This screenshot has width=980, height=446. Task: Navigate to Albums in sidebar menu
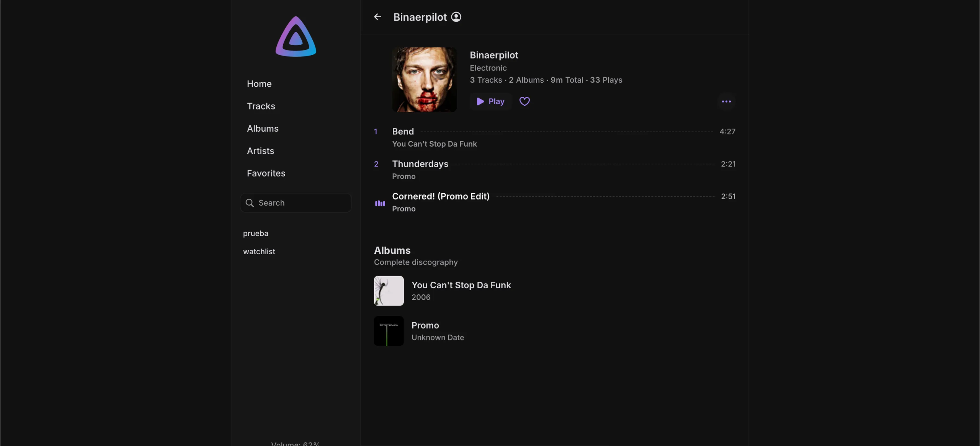[x=263, y=129]
